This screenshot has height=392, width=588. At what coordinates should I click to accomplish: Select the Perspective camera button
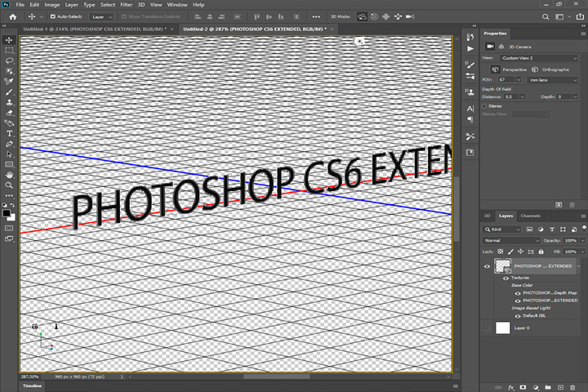(x=509, y=69)
